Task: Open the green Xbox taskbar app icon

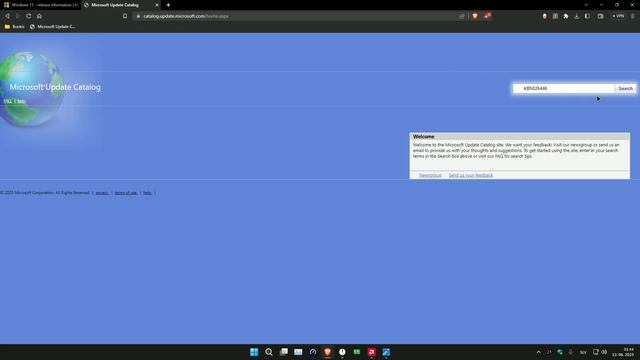Action: point(357,352)
